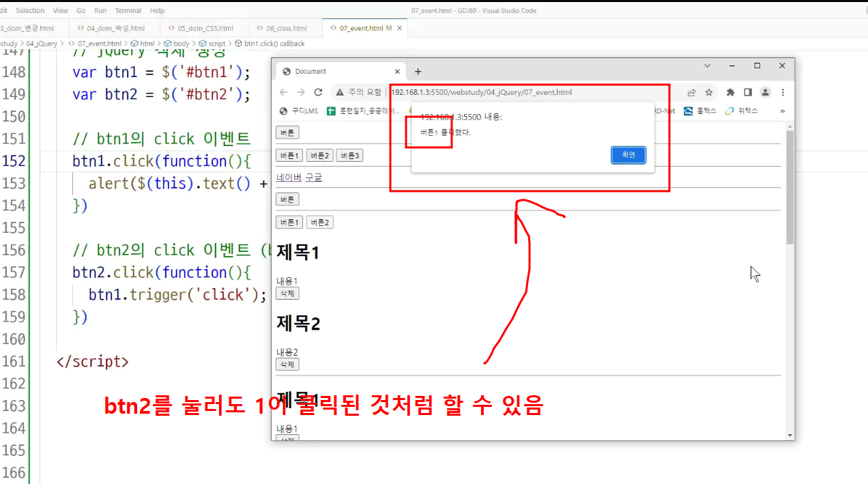Click line number 161 in the gutter

tap(14, 362)
